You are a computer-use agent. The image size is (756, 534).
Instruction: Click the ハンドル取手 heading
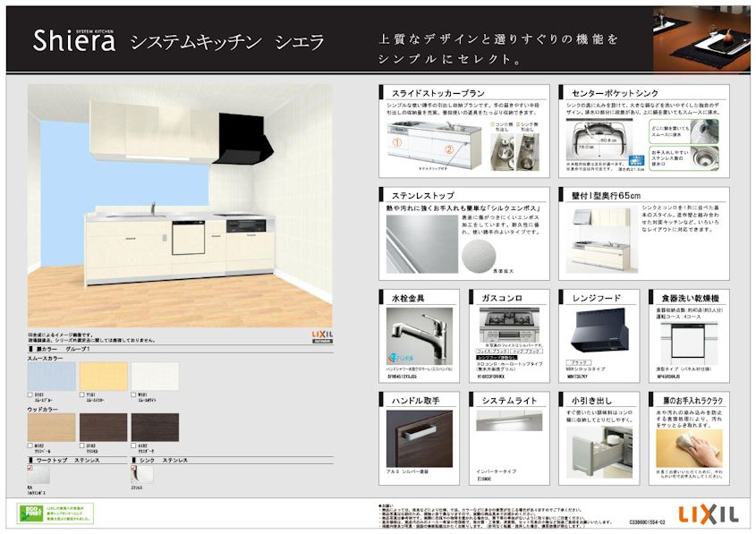416,401
